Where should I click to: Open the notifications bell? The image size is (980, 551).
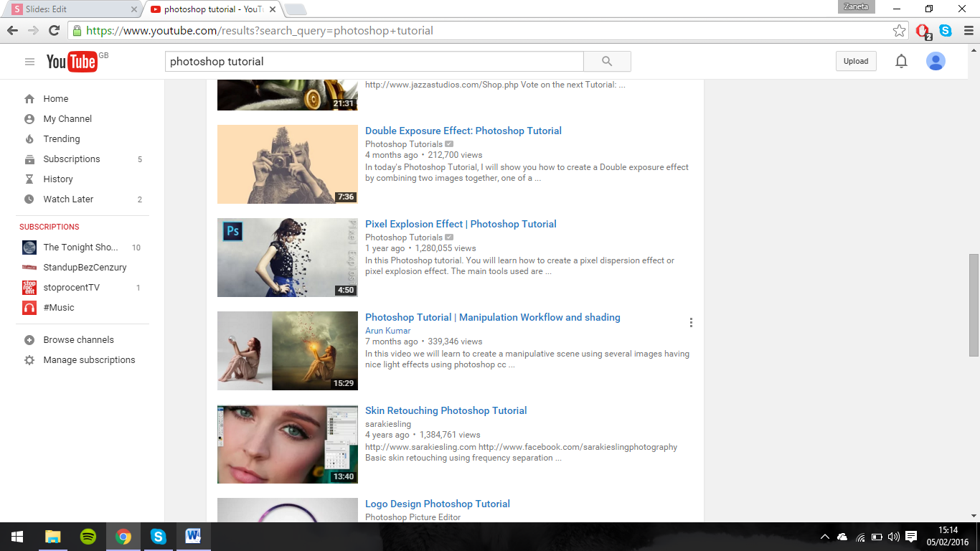[901, 62]
